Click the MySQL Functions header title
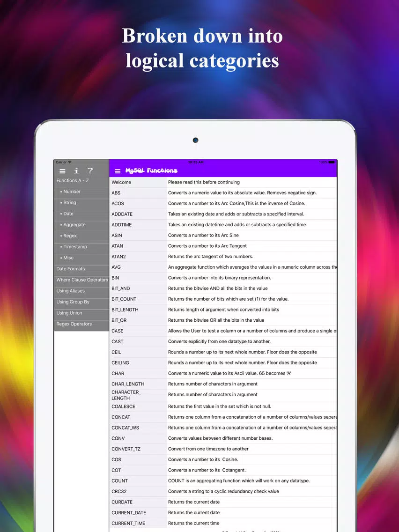 pyautogui.click(x=151, y=170)
